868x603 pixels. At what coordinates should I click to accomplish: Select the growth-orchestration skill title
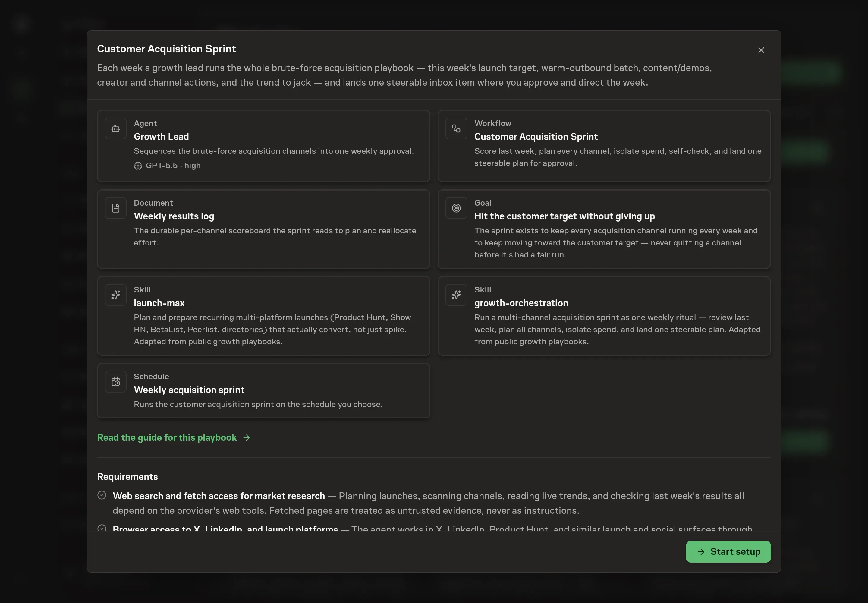521,303
